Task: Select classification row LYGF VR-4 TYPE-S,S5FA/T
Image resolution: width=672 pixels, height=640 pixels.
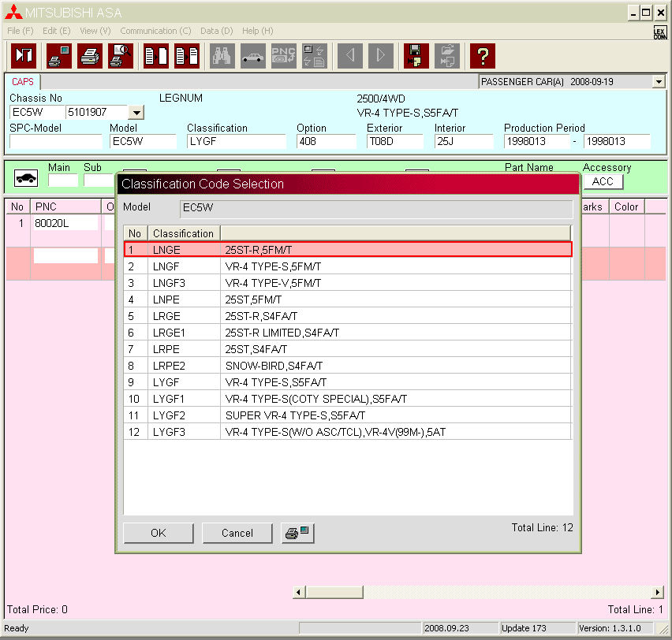Action: (x=347, y=382)
